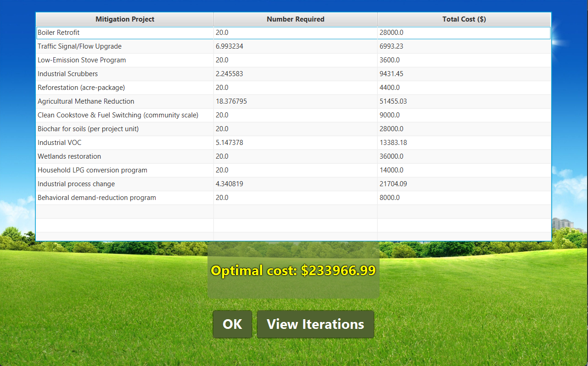Select Clean Cookstove & Fuel Switching row
The image size is (588, 366).
click(x=118, y=115)
